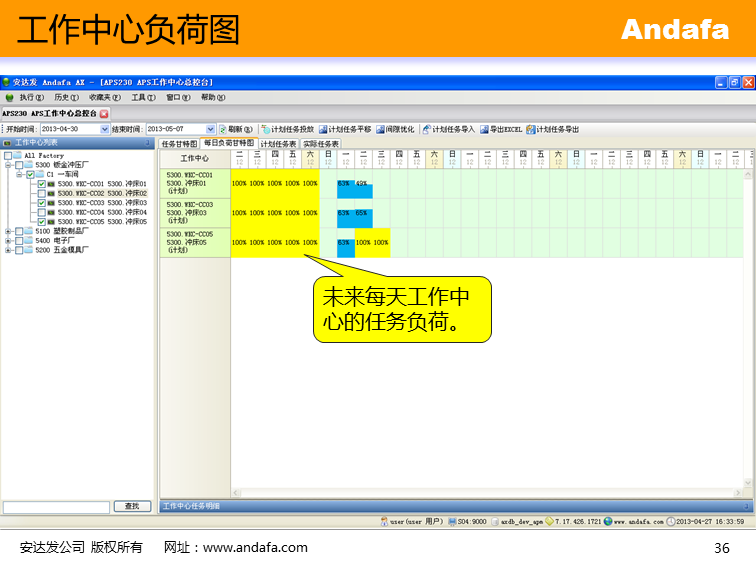Click the 计划任务平移 toolbar icon
The width and height of the screenshot is (756, 567).
coord(323,129)
